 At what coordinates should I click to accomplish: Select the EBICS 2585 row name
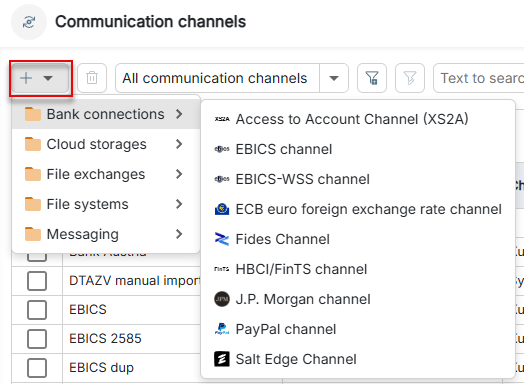[105, 339]
